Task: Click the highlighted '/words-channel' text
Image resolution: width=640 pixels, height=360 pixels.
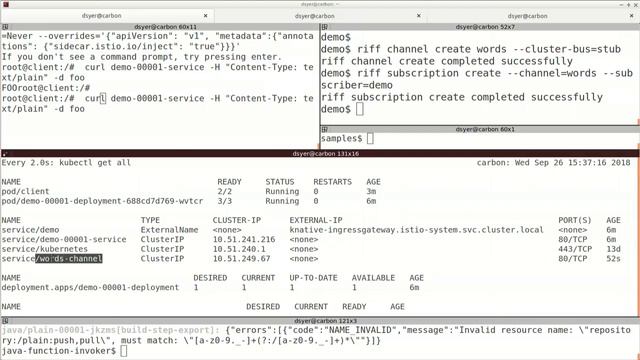Action: click(69, 259)
